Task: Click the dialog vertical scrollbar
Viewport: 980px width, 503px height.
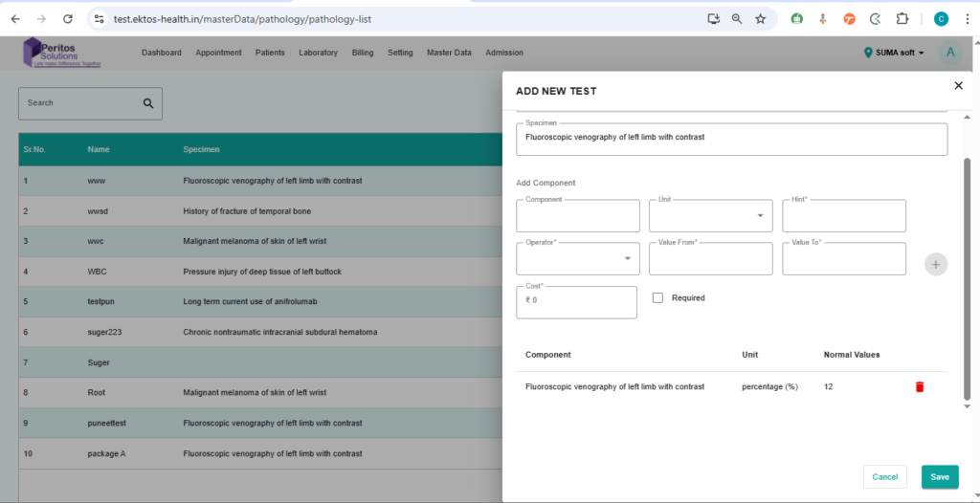Action: pyautogui.click(x=966, y=277)
